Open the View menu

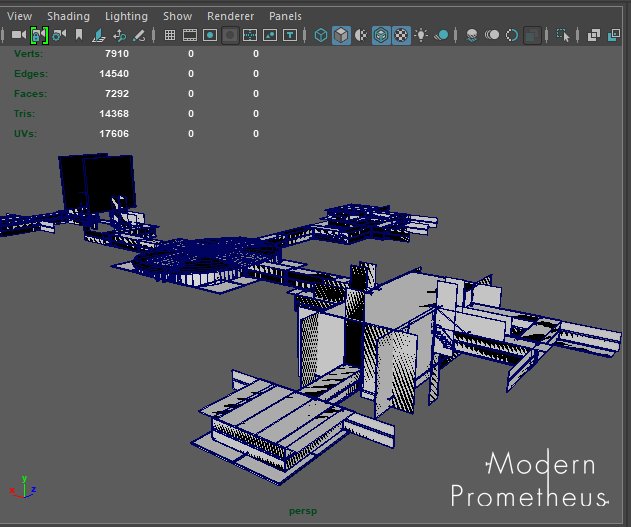pos(19,16)
